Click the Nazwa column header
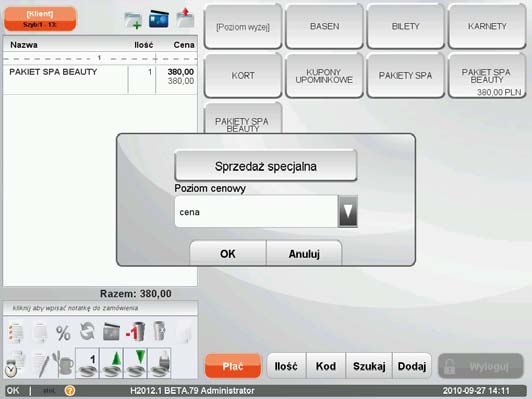The image size is (532, 399). 24,45
